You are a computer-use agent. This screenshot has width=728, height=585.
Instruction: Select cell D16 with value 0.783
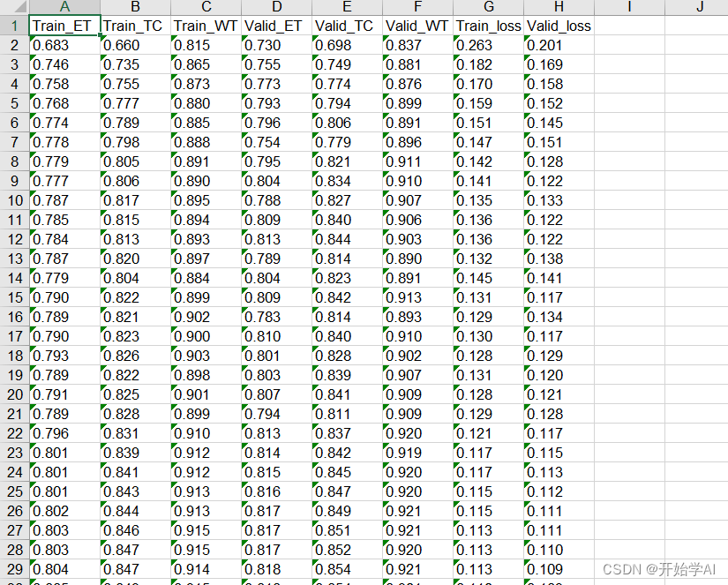(x=276, y=317)
